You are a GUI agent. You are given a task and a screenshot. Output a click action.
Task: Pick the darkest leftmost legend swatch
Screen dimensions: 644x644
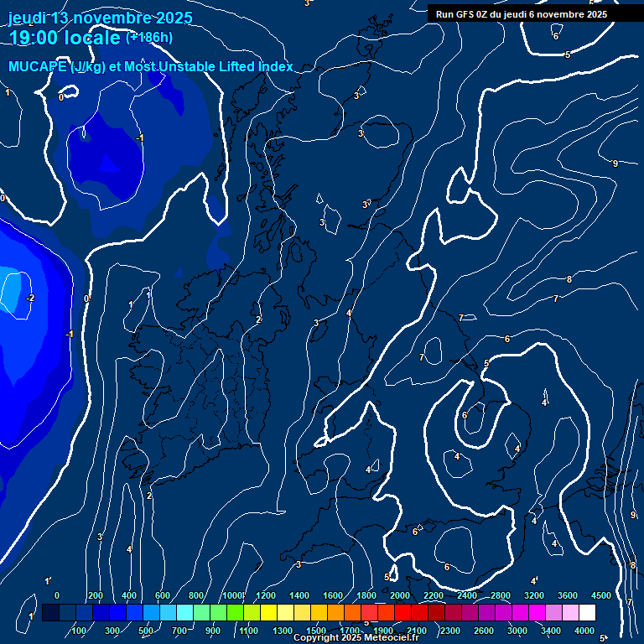50,612
